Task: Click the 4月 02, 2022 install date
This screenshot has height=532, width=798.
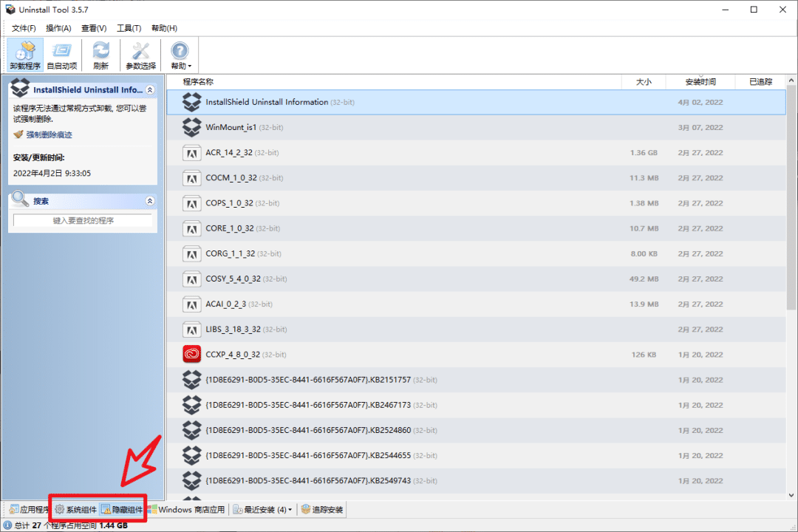Action: click(700, 102)
